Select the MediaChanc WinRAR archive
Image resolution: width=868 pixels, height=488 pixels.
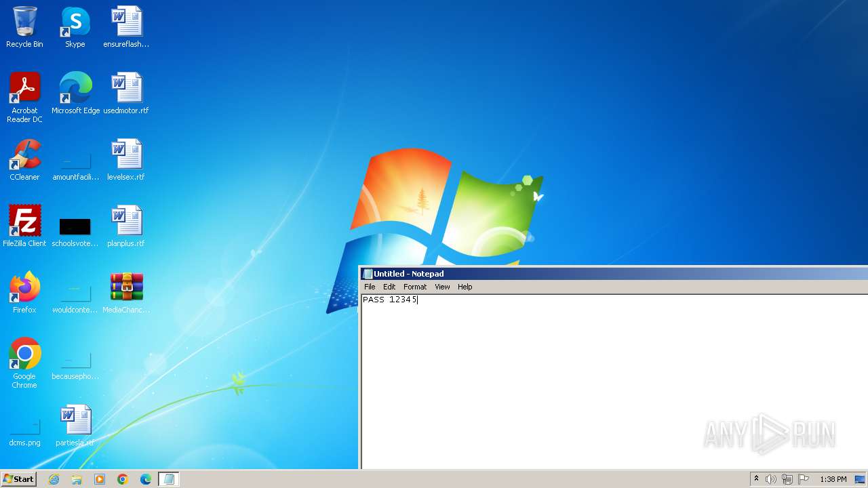[126, 293]
